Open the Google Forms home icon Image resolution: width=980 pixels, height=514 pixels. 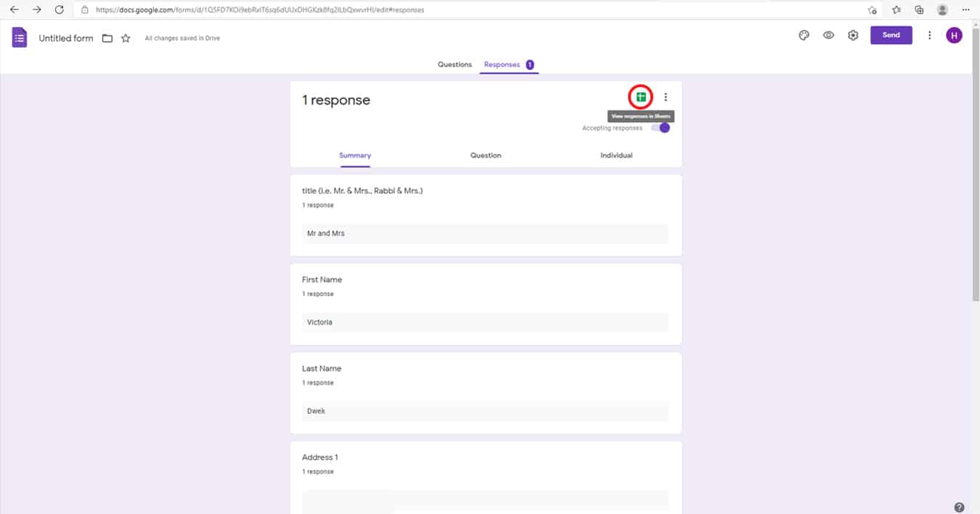point(20,38)
